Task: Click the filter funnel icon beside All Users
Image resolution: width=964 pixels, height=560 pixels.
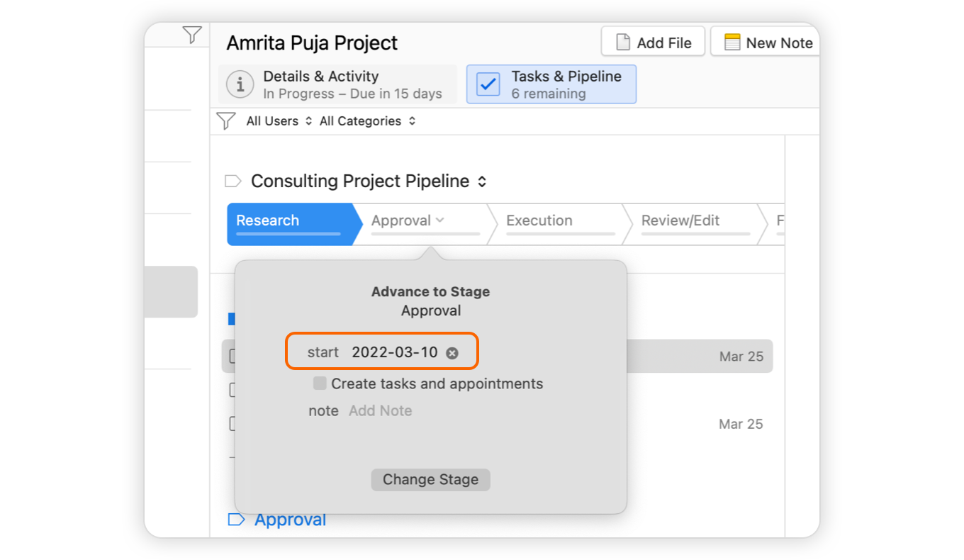Action: [x=225, y=121]
